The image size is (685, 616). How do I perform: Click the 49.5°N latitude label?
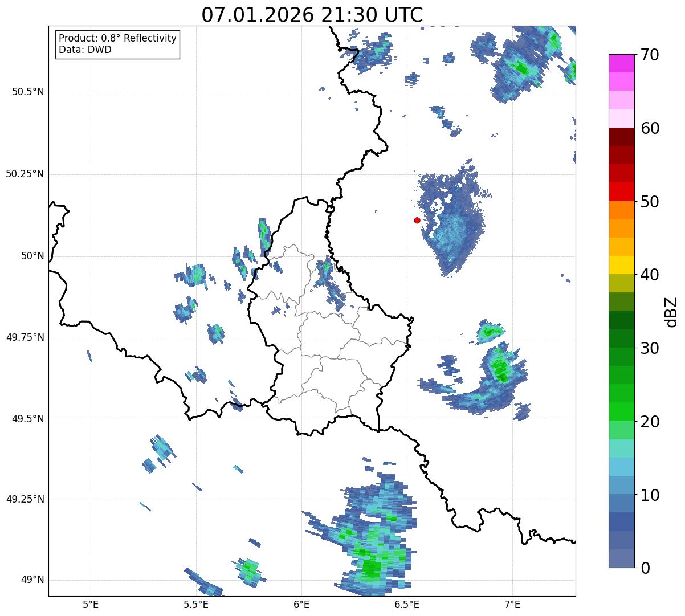28,419
